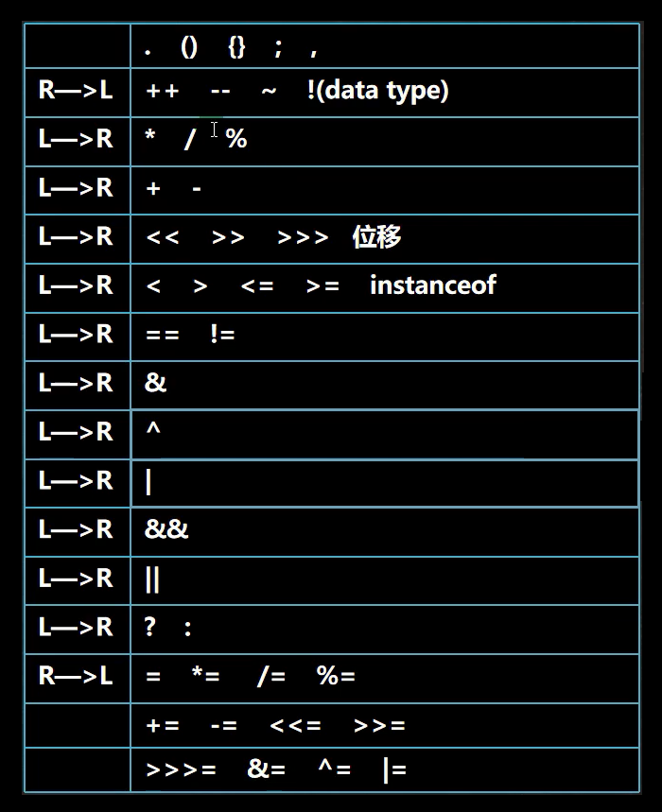Click the || operator cell
This screenshot has height=812, width=662.
coord(152,579)
